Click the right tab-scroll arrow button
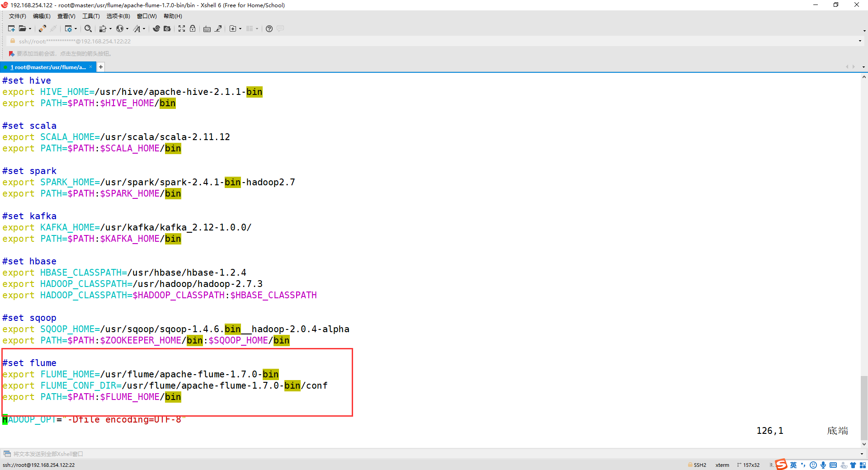 pos(854,66)
